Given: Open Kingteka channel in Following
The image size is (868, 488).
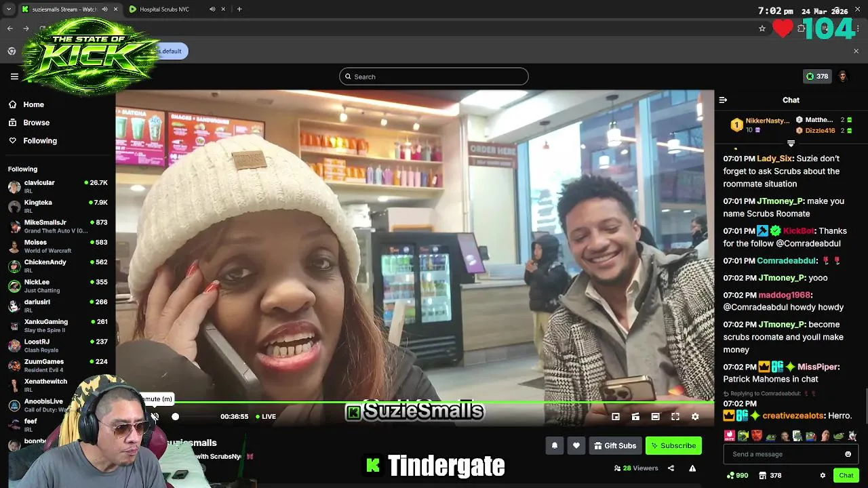Looking at the screenshot, I should (58, 206).
